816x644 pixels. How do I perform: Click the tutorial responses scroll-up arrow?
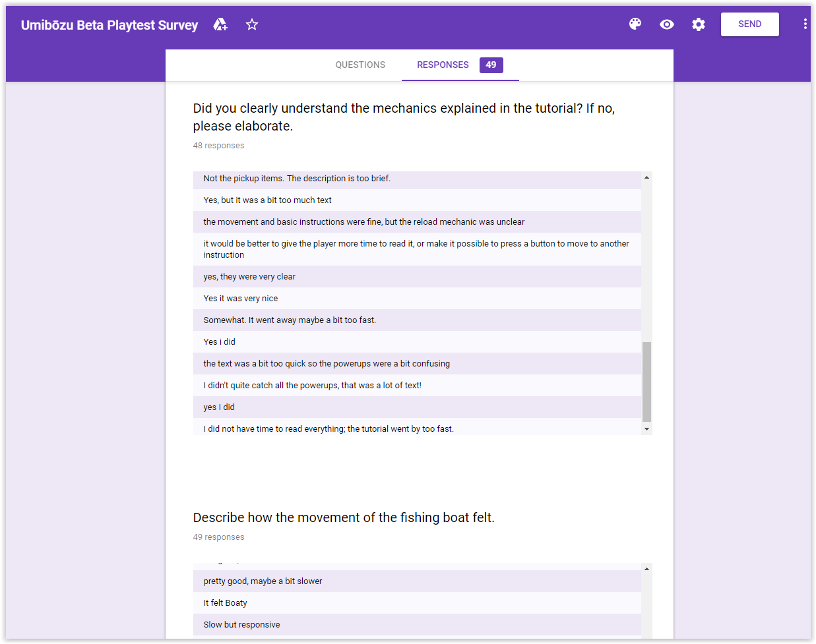(x=646, y=177)
